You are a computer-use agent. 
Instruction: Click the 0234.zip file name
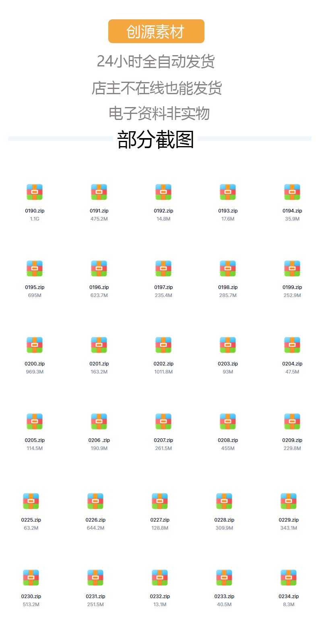tap(289, 597)
